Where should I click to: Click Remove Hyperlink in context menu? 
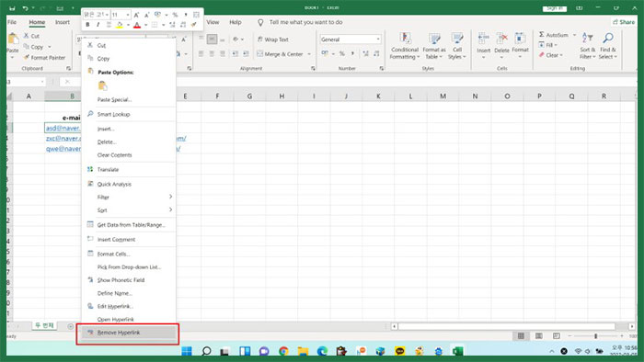point(129,333)
